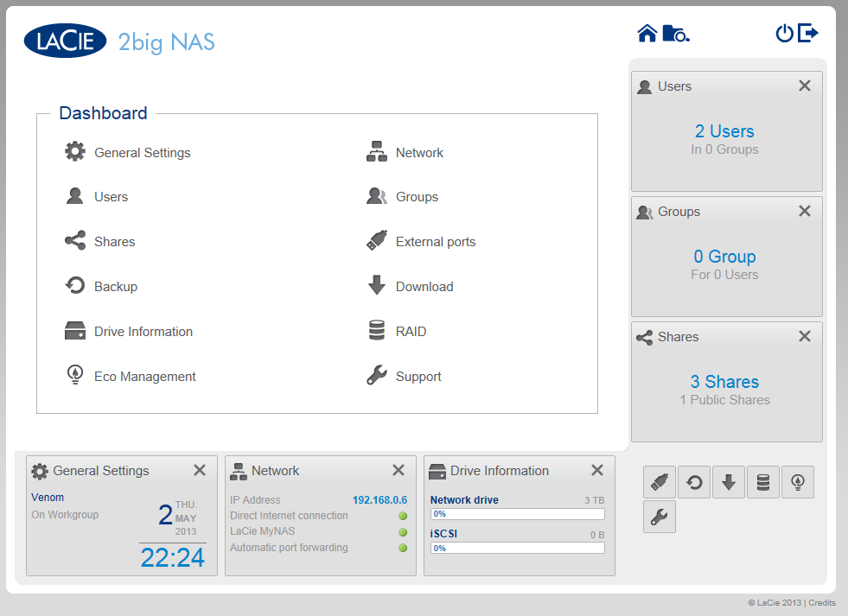Close the Drive Information widget

coord(597,470)
